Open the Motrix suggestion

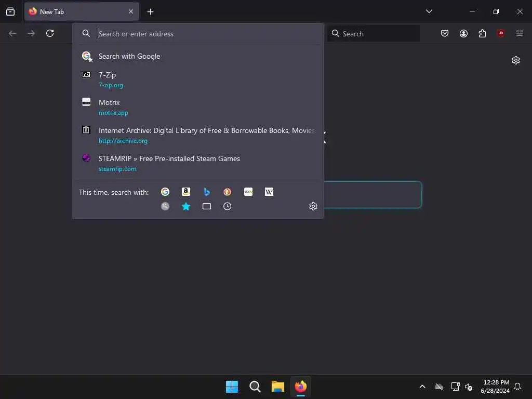click(x=198, y=107)
